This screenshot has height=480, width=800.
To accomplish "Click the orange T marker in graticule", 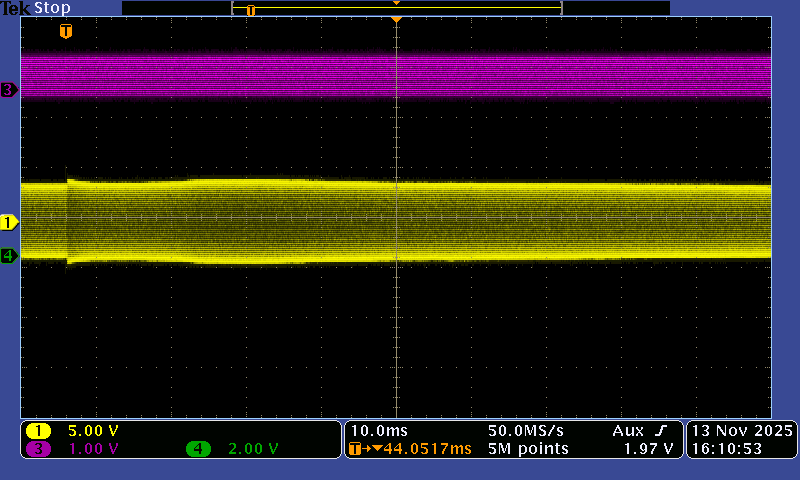I will click(x=66, y=32).
